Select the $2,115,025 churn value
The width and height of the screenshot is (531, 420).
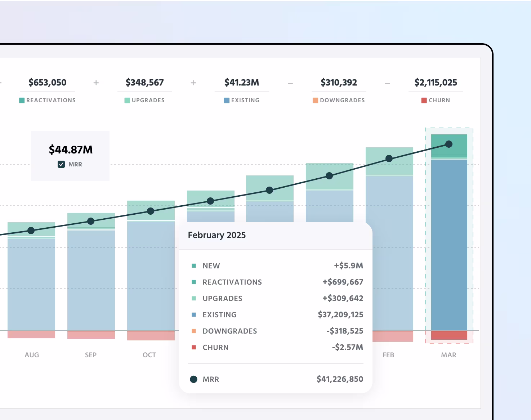coord(436,82)
